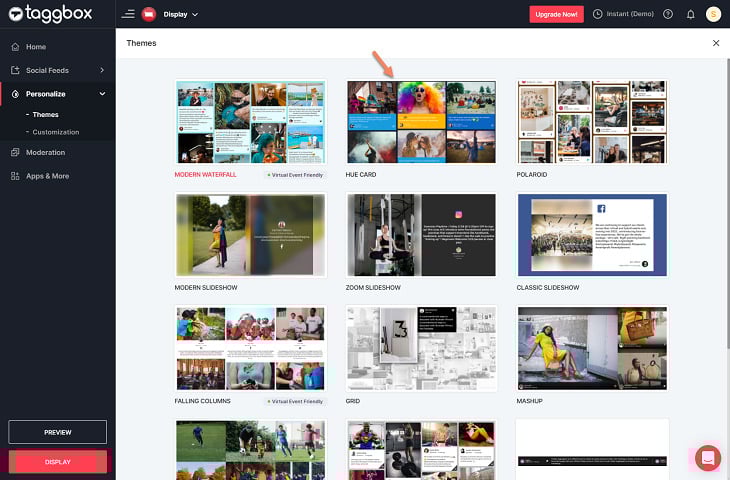Click the red DISPLAY button
Image resolution: width=730 pixels, height=480 pixels.
(58, 462)
